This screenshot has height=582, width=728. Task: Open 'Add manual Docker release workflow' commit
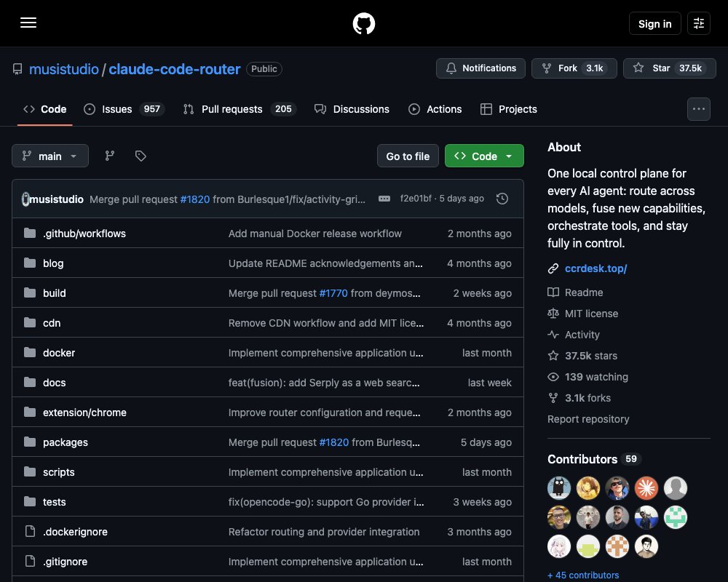314,234
